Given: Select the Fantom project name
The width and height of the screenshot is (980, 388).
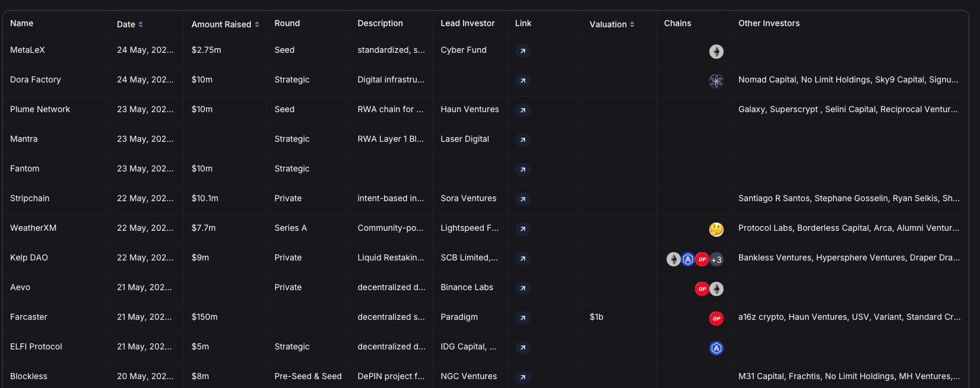Looking at the screenshot, I should pyautogui.click(x=24, y=168).
